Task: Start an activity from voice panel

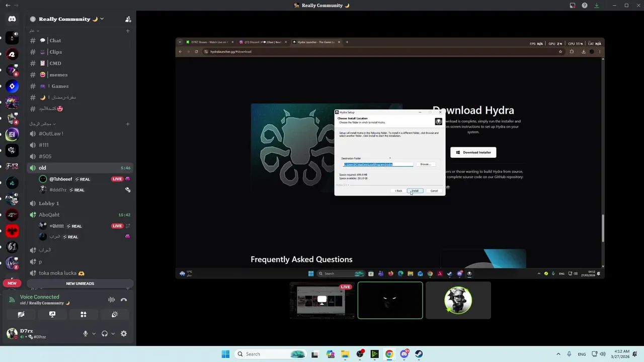Action: (84, 314)
